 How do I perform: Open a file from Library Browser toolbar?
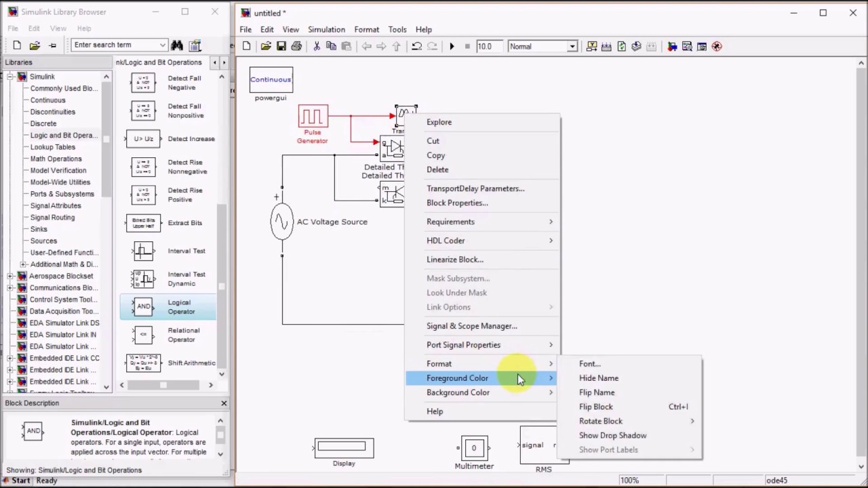35,45
